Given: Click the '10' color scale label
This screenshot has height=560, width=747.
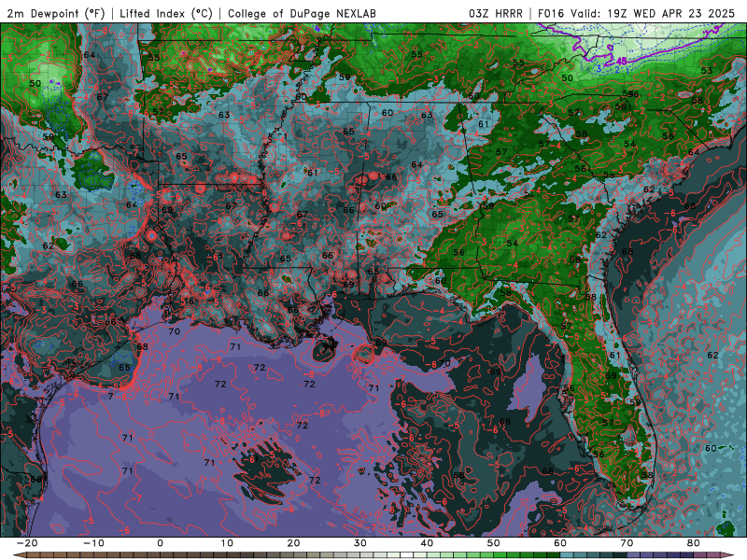Looking at the screenshot, I should (227, 543).
